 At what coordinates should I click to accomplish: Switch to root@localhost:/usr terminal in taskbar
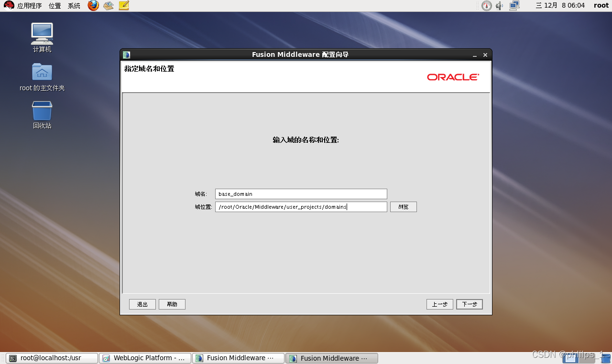click(52, 358)
